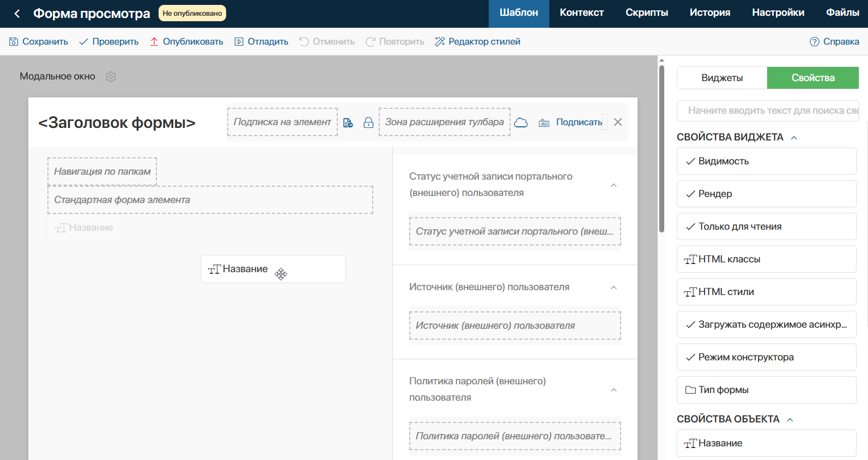The height and width of the screenshot is (460, 868).
Task: Close the form with the X icon
Action: coord(618,122)
